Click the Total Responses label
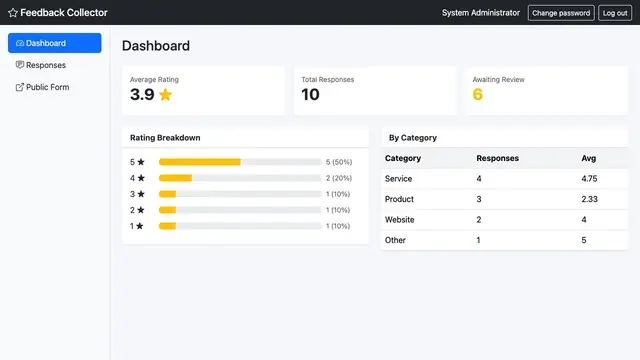 coord(328,80)
